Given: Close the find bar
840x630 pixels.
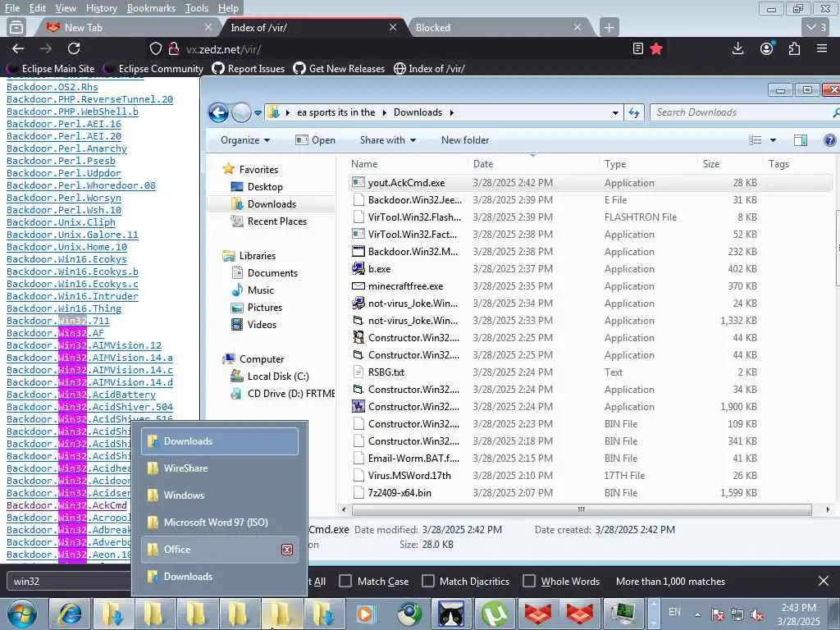Looking at the screenshot, I should (824, 581).
